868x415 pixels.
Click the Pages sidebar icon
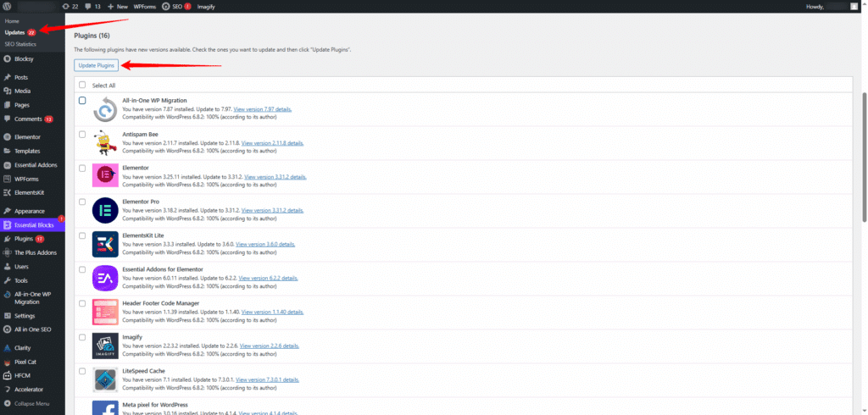point(7,104)
